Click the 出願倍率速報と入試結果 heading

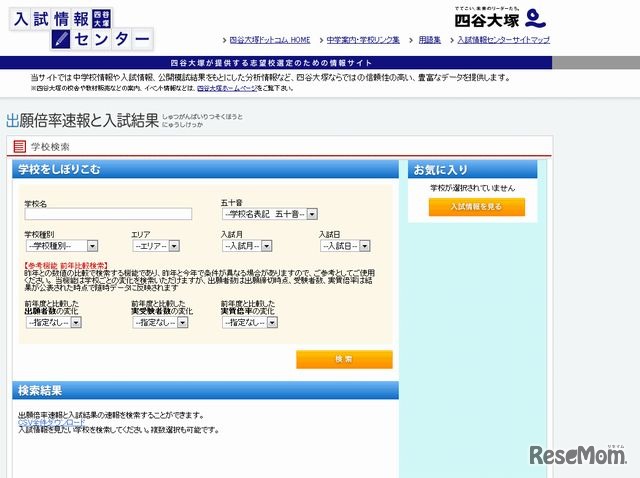pos(82,121)
